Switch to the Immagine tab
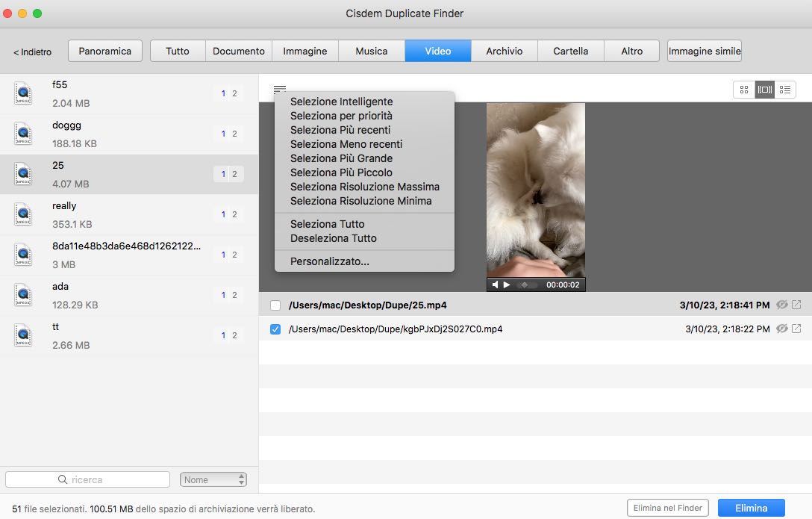The image size is (812, 519). [304, 51]
